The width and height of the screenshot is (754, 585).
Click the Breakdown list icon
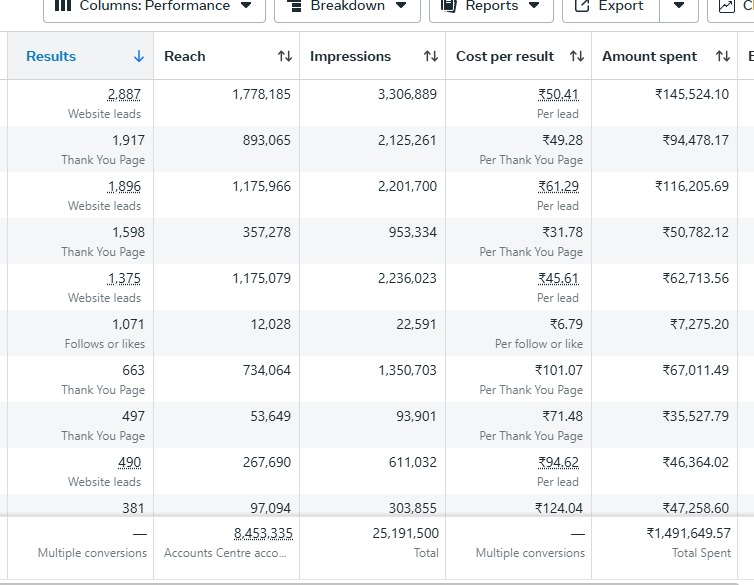294,6
